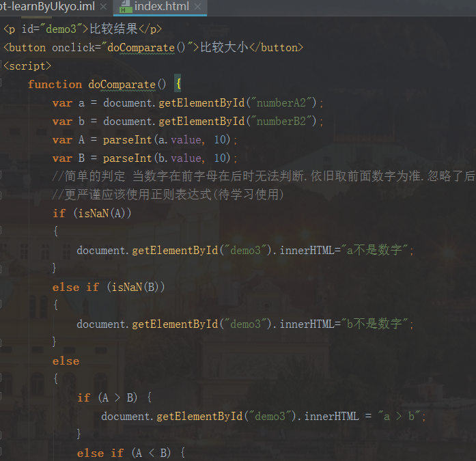The width and height of the screenshot is (476, 461).
Task: Click b.value in the parseInt call
Action: coord(180,158)
